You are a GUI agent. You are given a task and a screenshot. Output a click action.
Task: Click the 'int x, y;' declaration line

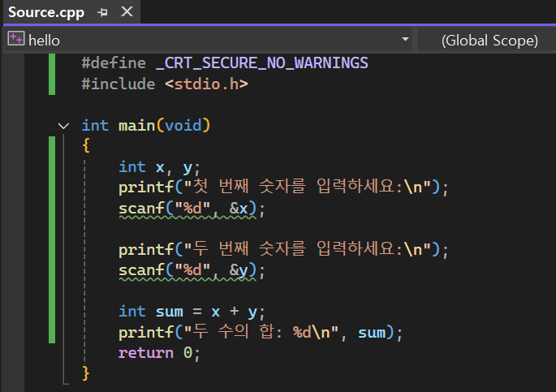pyautogui.click(x=159, y=167)
